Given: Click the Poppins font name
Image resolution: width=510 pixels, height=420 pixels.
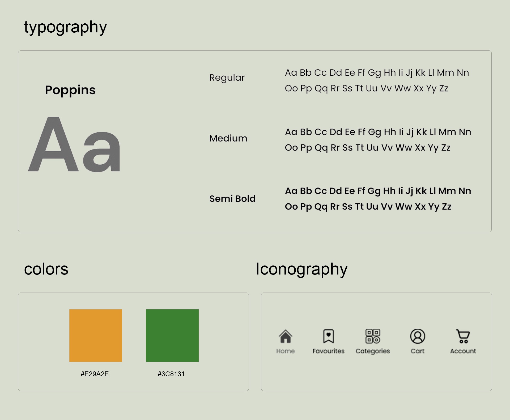Looking at the screenshot, I should click(x=70, y=90).
